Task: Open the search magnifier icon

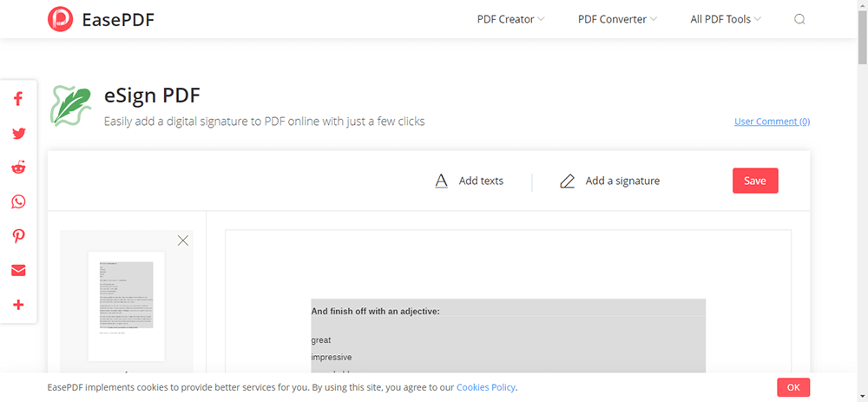Action: click(x=799, y=19)
